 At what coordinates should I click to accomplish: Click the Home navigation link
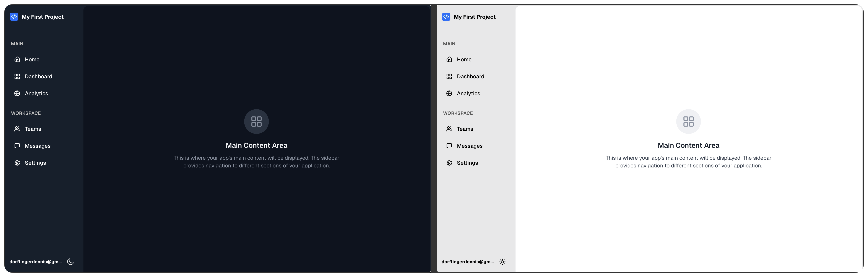coord(32,59)
